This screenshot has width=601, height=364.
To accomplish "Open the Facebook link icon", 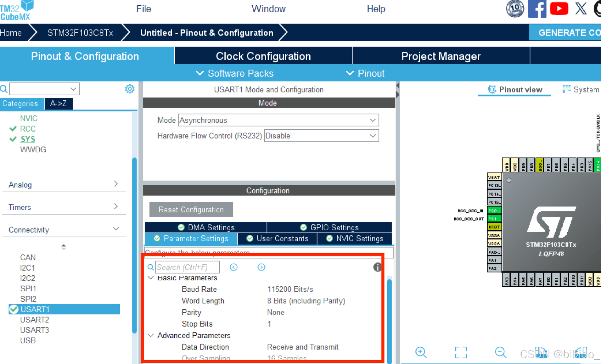I will click(537, 9).
